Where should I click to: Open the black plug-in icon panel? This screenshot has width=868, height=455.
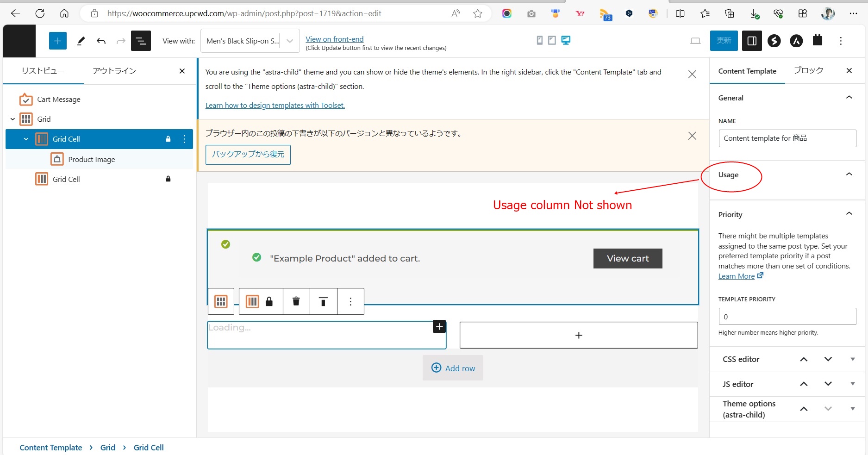click(818, 40)
